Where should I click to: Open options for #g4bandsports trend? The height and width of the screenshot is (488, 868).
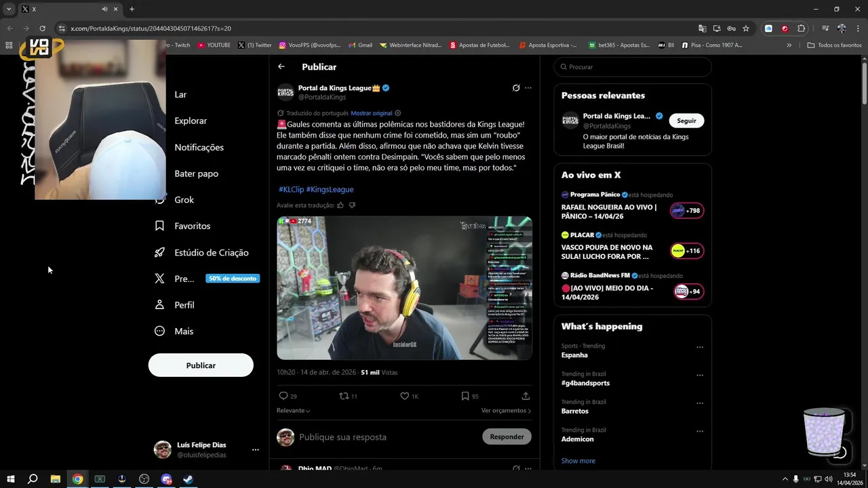(x=700, y=375)
